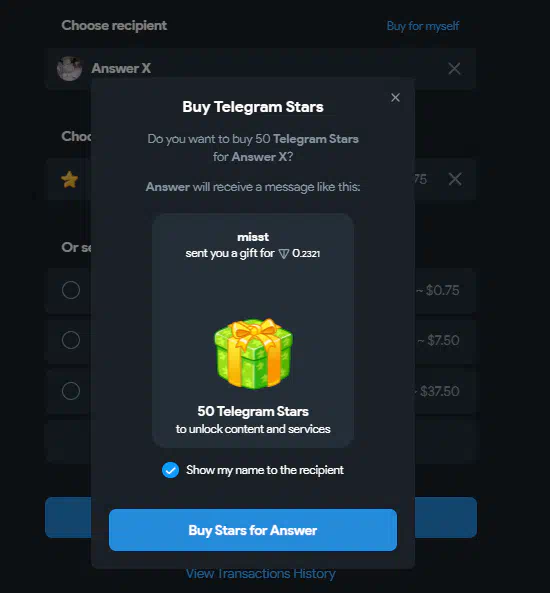550x593 pixels.
Task: Clear the chosen stars amount
Action: [x=455, y=179]
